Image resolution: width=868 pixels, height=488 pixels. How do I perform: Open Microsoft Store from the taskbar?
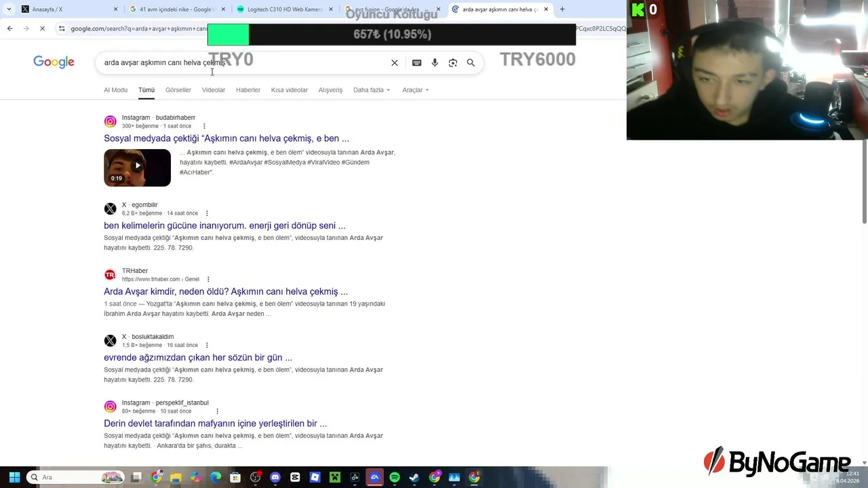coord(235,477)
